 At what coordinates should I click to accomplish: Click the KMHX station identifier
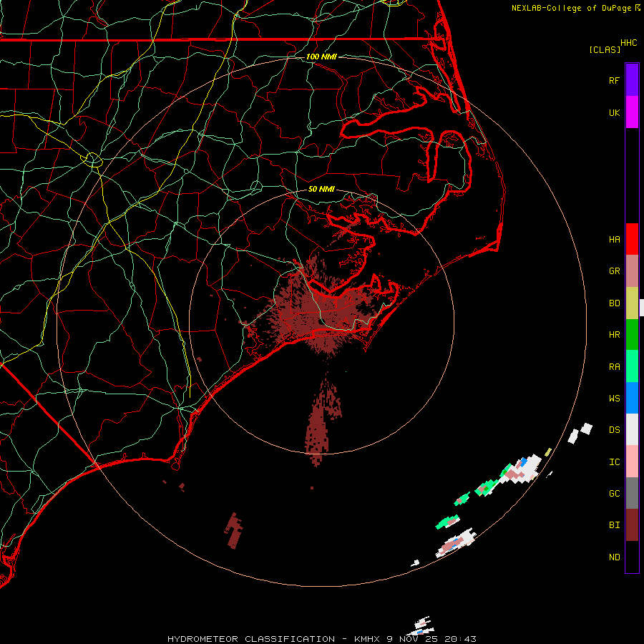[368, 639]
